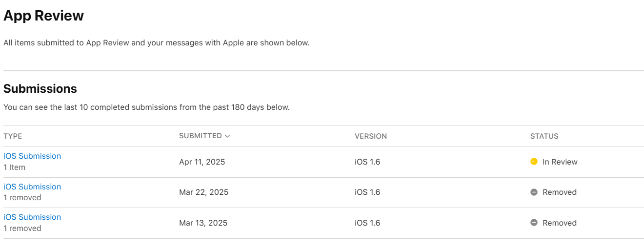The height and width of the screenshot is (250, 644).
Task: Click the "1 Item" label under first submission
Action: click(x=14, y=167)
